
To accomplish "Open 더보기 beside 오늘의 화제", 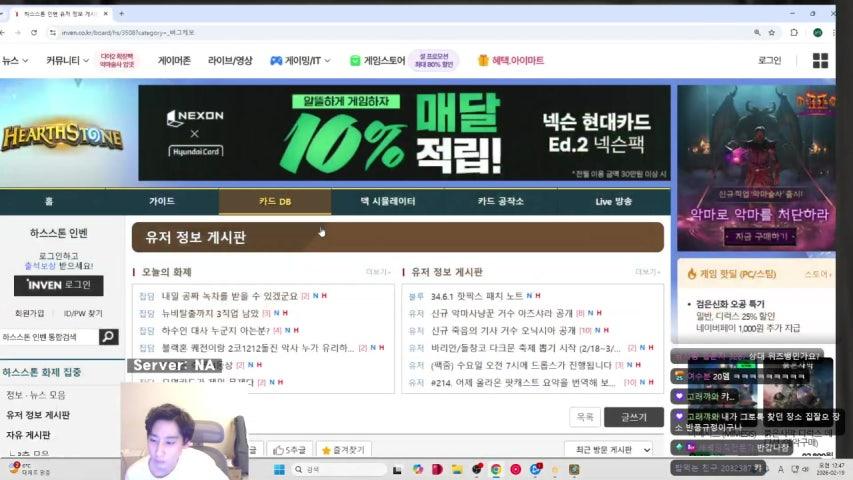I will pyautogui.click(x=378, y=272).
